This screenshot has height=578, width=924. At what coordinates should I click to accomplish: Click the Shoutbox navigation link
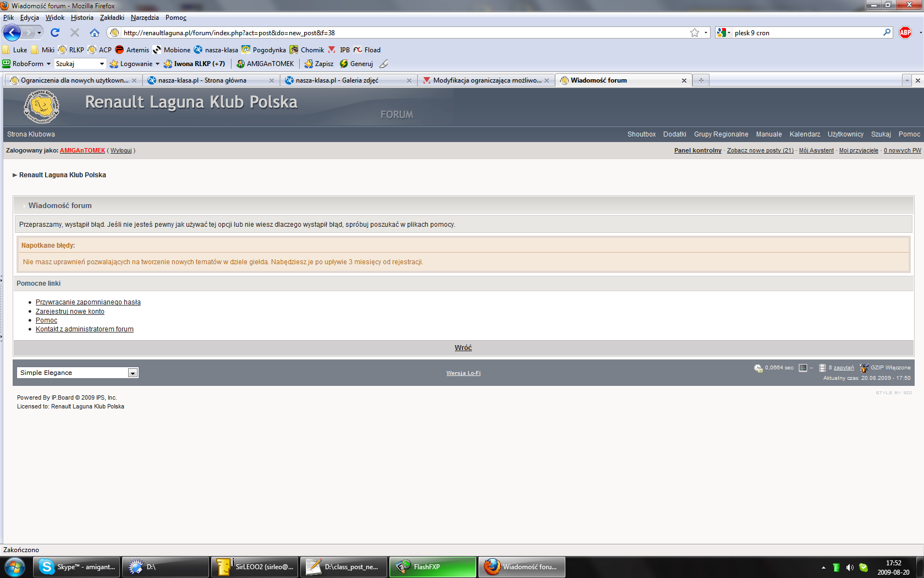[x=641, y=134]
